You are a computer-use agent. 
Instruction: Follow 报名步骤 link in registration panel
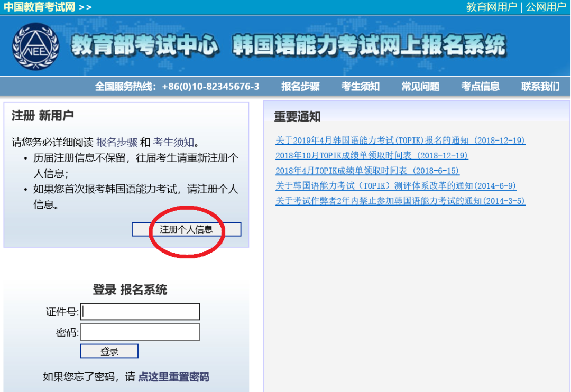click(117, 142)
